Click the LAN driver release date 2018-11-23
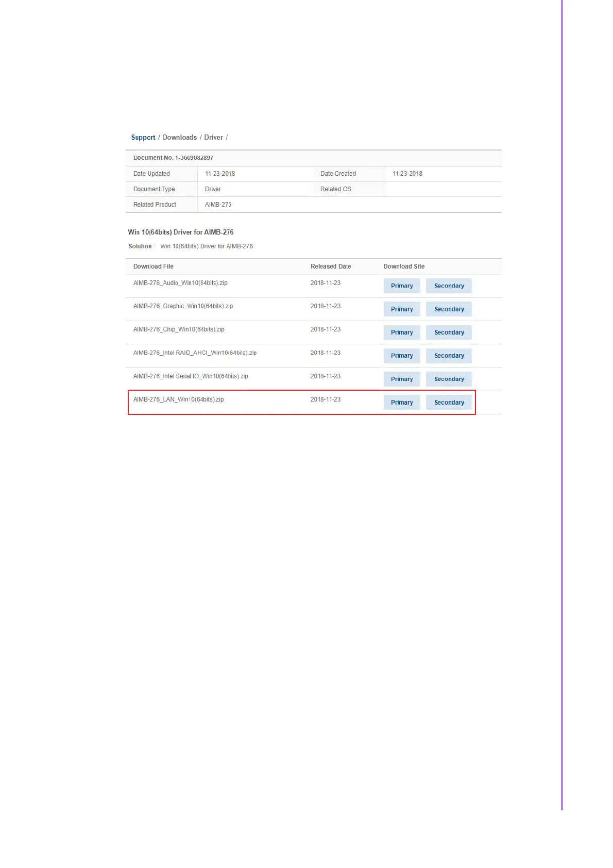613x868 pixels. click(326, 399)
